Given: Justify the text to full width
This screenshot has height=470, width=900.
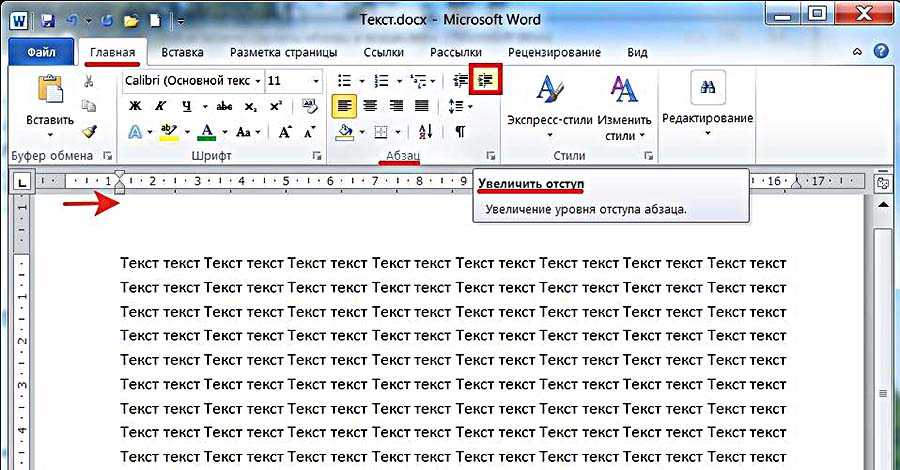Looking at the screenshot, I should (421, 106).
